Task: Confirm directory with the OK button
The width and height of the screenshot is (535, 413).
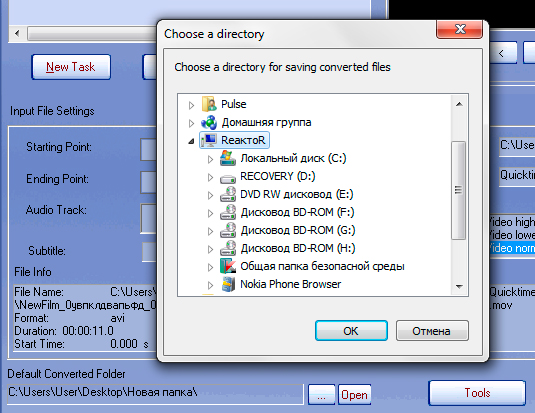Action: click(351, 330)
